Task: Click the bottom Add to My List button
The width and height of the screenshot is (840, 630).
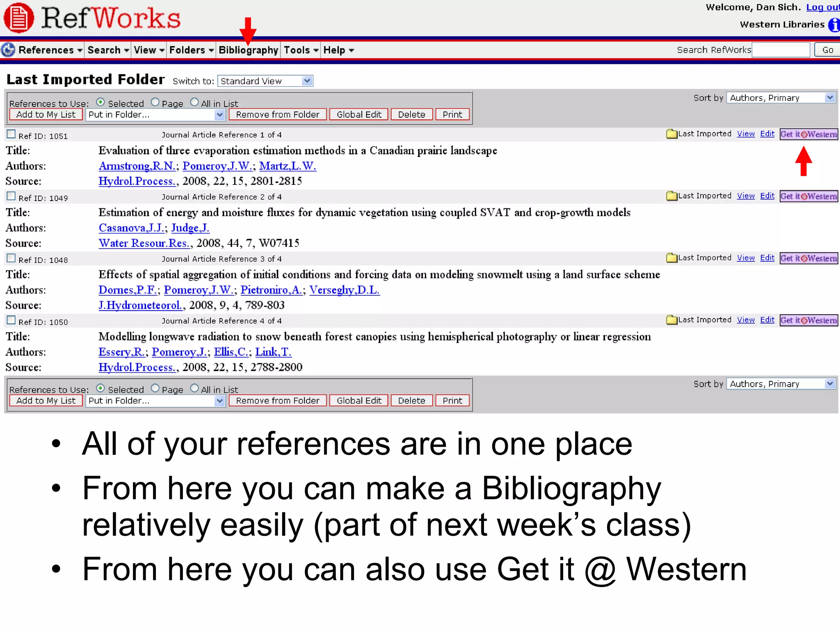Action: click(x=46, y=400)
